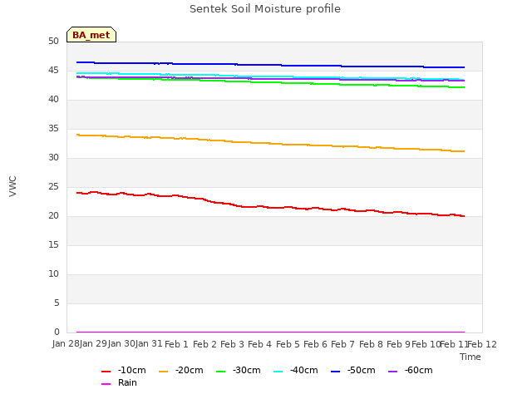The image size is (532, 399).
Task: Click the Feb 5 x-axis label
Action: (288, 344)
